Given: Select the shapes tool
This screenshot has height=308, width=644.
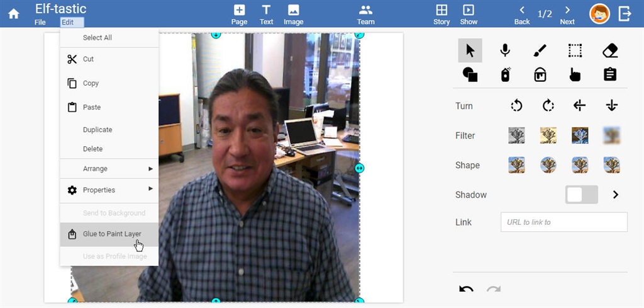Looking at the screenshot, I should (x=470, y=74).
